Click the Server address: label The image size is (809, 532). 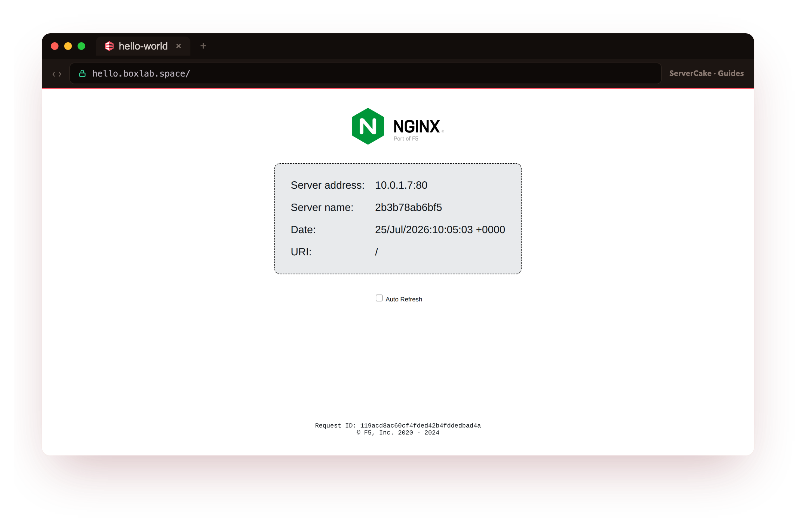(327, 185)
